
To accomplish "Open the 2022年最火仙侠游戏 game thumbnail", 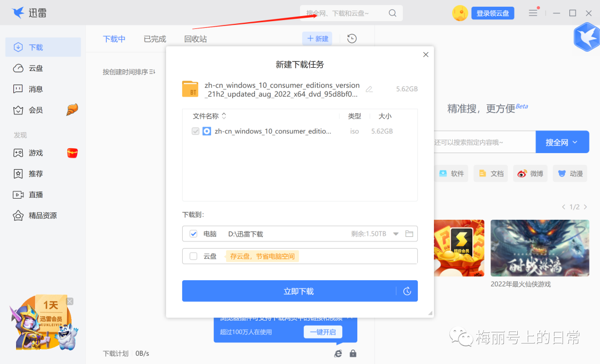I will [x=540, y=248].
